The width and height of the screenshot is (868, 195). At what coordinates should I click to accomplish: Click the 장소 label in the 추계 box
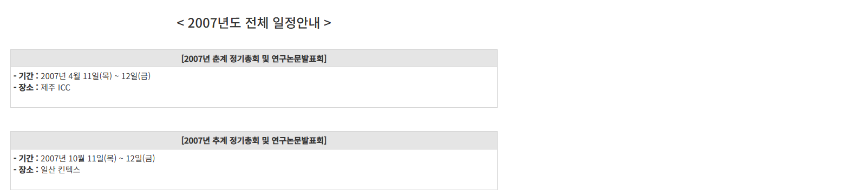pos(26,170)
